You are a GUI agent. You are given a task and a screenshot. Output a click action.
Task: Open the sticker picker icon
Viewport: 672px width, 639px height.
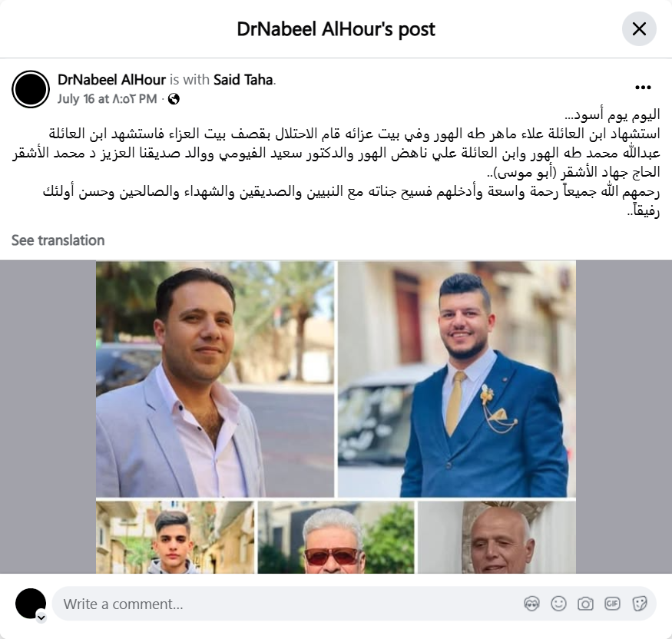click(x=639, y=604)
